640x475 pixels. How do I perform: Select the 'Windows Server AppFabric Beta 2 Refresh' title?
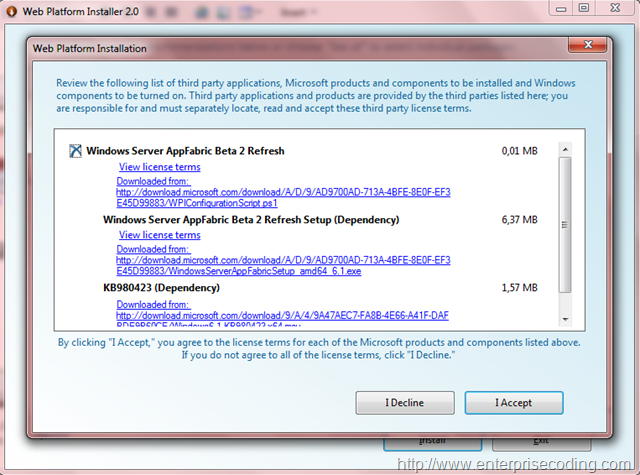pos(185,151)
